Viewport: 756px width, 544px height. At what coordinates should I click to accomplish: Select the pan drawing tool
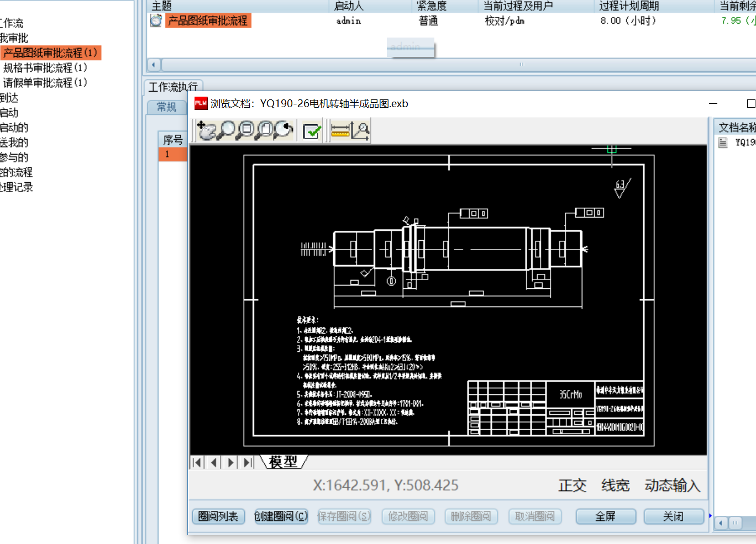click(x=206, y=131)
